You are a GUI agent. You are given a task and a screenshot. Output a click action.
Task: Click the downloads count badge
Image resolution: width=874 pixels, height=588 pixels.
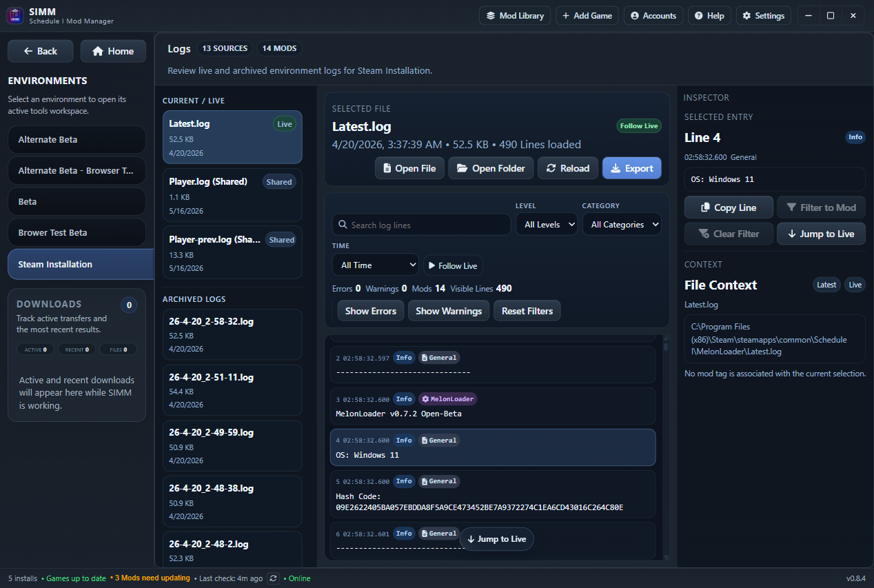point(129,305)
